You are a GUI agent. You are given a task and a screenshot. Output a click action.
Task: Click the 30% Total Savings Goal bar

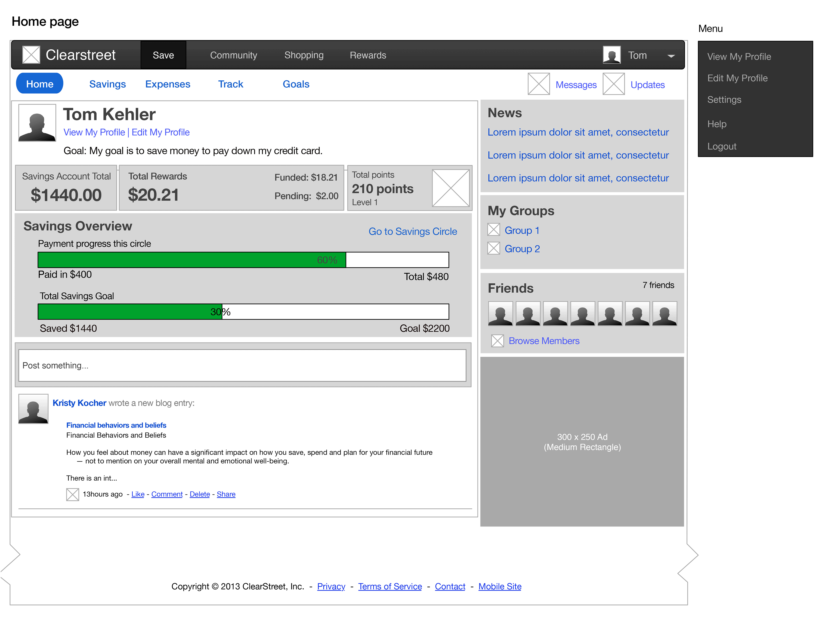coord(244,312)
